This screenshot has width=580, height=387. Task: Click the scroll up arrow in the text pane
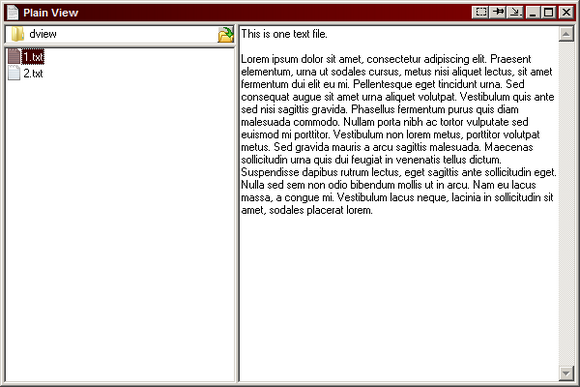point(566,34)
